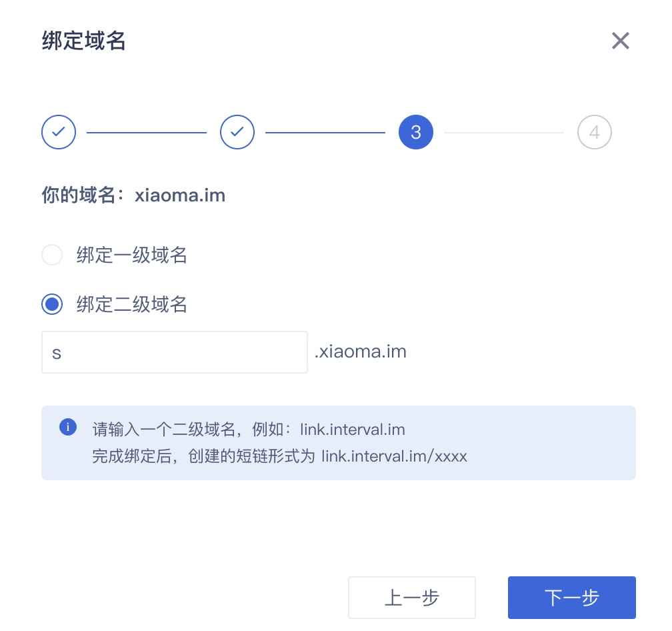The width and height of the screenshot is (672, 631).
Task: Click the link.interval.im/xxxx short link example
Action: 394,456
